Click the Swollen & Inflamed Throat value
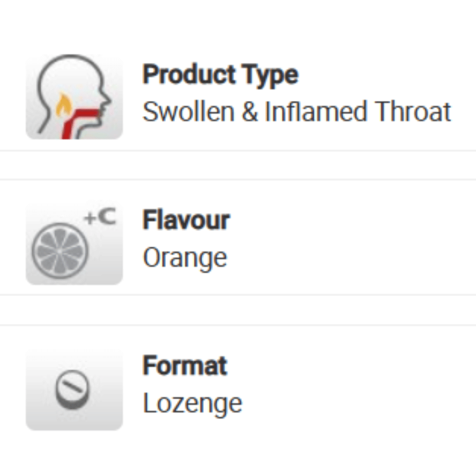The image size is (476, 476). (x=297, y=112)
